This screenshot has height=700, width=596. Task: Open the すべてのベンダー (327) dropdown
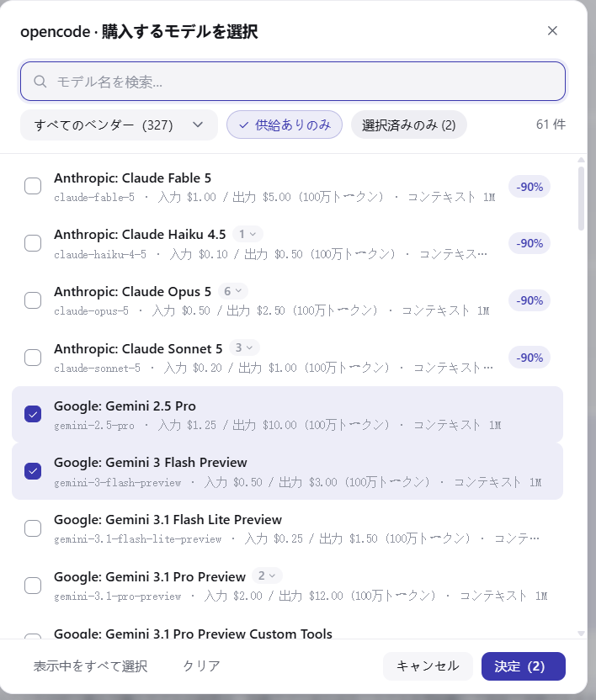119,125
